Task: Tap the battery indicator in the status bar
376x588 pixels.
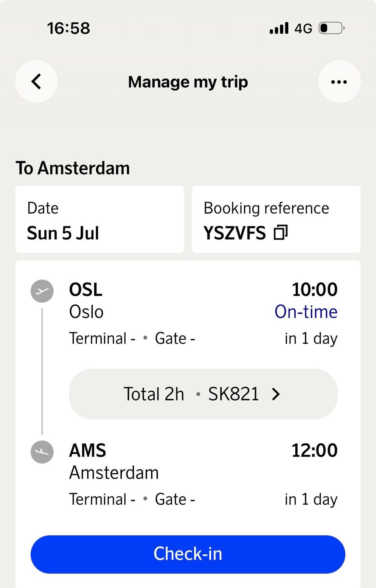Action: pyautogui.click(x=331, y=28)
